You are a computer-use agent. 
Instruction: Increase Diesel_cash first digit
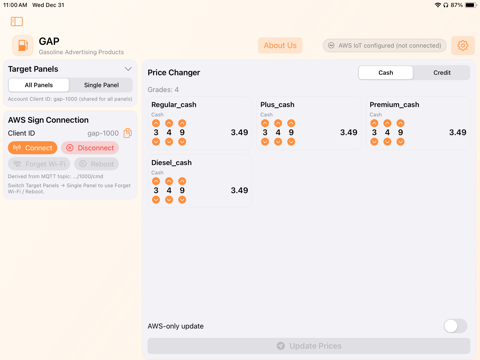pyautogui.click(x=156, y=181)
